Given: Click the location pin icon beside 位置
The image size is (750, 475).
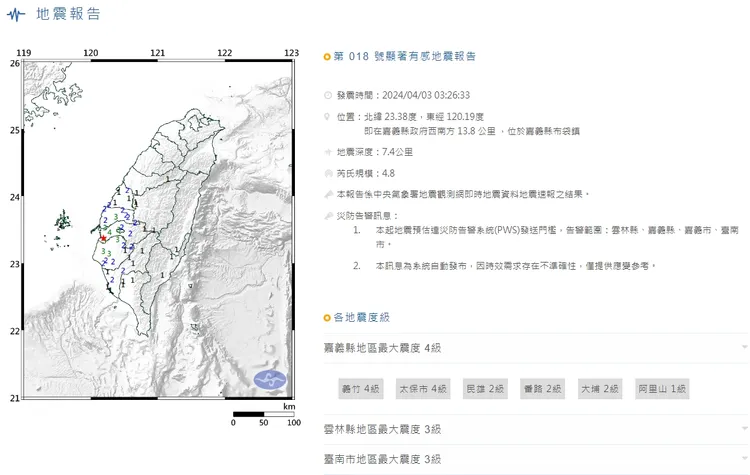Looking at the screenshot, I should [x=328, y=116].
